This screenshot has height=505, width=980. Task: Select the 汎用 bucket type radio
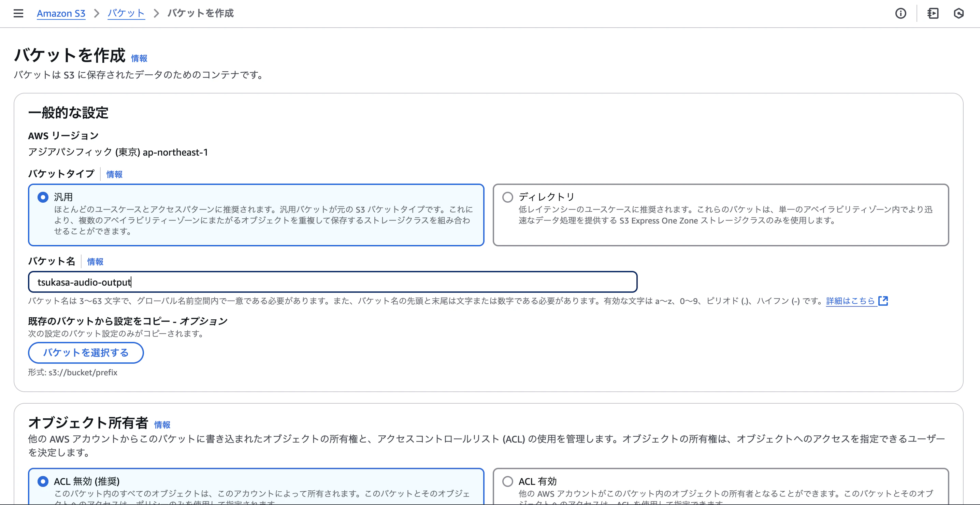tap(43, 197)
